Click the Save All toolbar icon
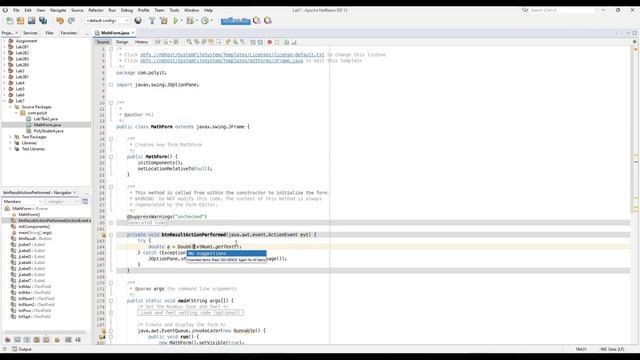 click(43, 20)
